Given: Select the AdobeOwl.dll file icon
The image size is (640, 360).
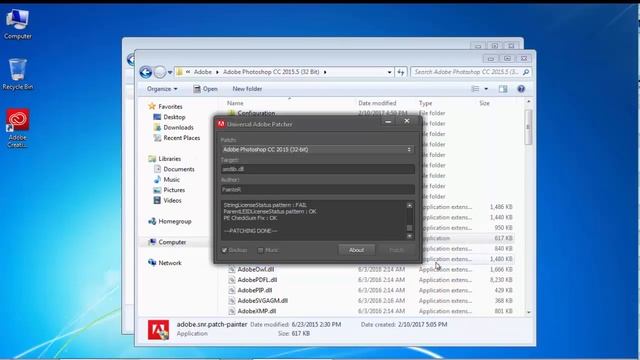Looking at the screenshot, I should (231, 269).
